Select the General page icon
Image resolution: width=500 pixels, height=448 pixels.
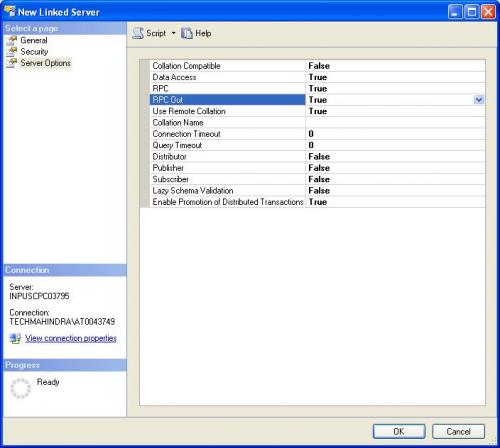pyautogui.click(x=12, y=40)
